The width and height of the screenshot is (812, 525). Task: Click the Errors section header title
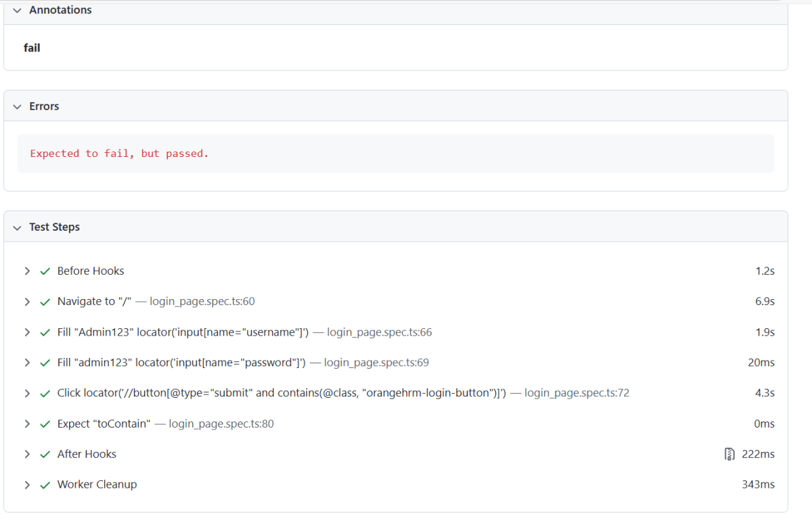tap(44, 106)
